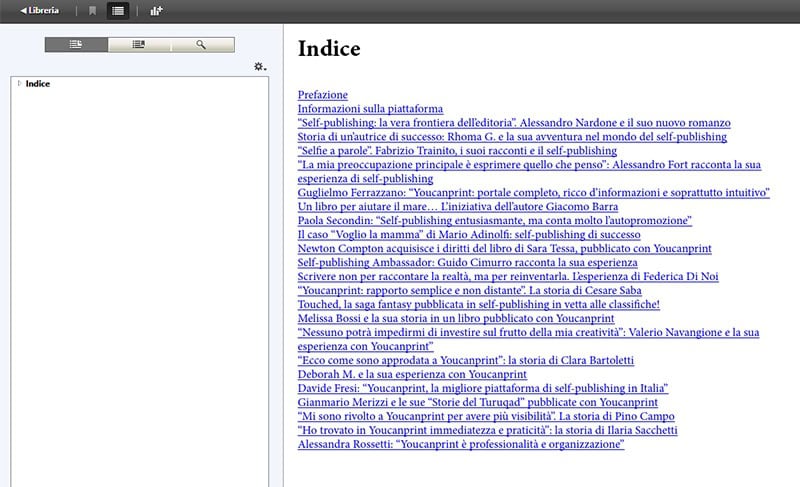Open the Federica Di Noi link
800x487 pixels.
(508, 276)
